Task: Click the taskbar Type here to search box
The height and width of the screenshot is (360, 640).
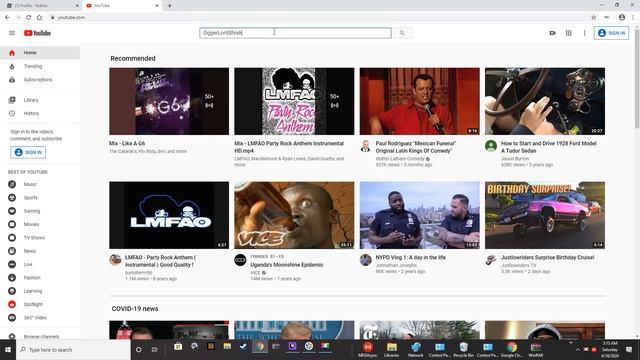Action: pyautogui.click(x=73, y=350)
